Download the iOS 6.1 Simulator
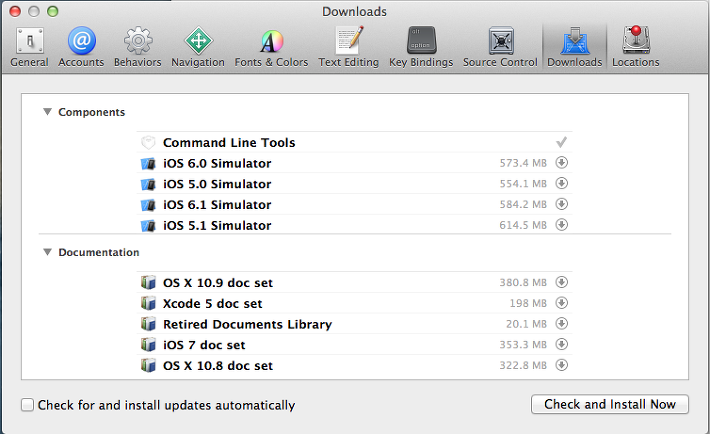Screen dimensions: 710x434 [x=561, y=204]
